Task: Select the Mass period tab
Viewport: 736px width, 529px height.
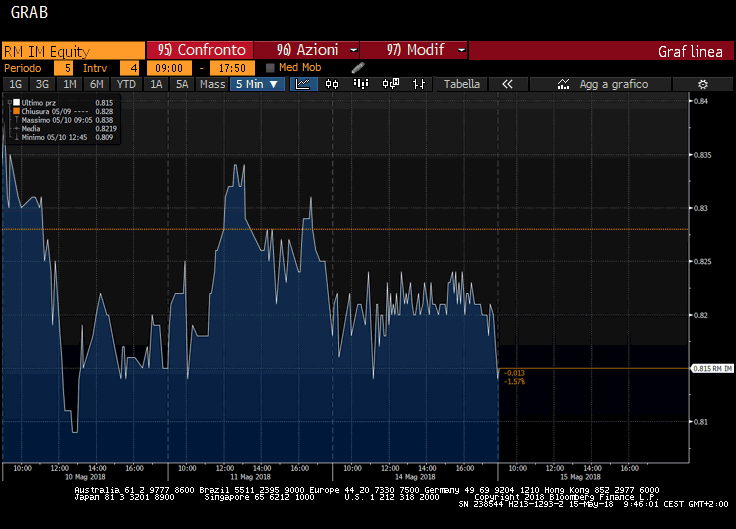Action: [x=212, y=84]
